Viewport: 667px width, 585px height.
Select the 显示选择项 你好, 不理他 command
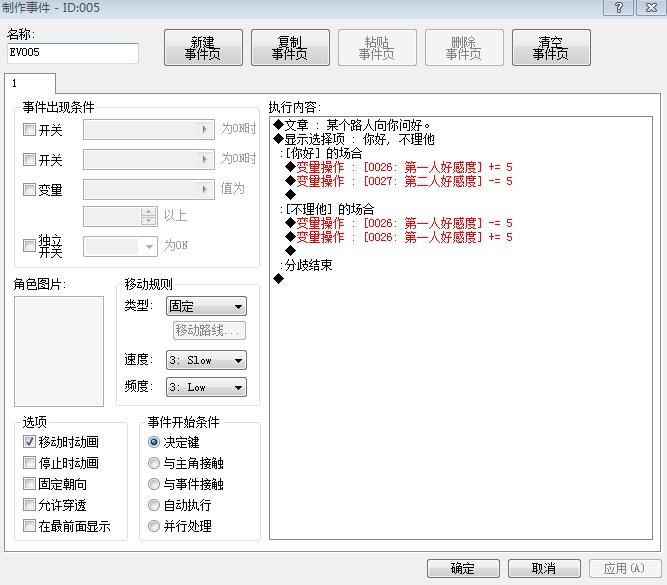(x=354, y=139)
